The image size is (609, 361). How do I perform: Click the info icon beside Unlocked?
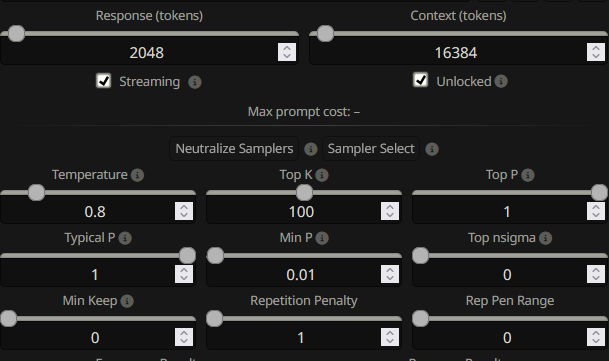coord(501,81)
